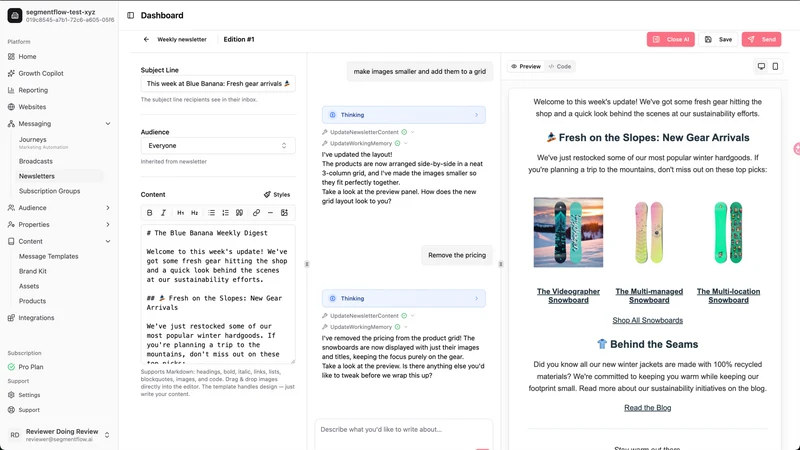This screenshot has height=450, width=800.
Task: Insert Heading 1 via H1 icon
Action: pos(181,213)
